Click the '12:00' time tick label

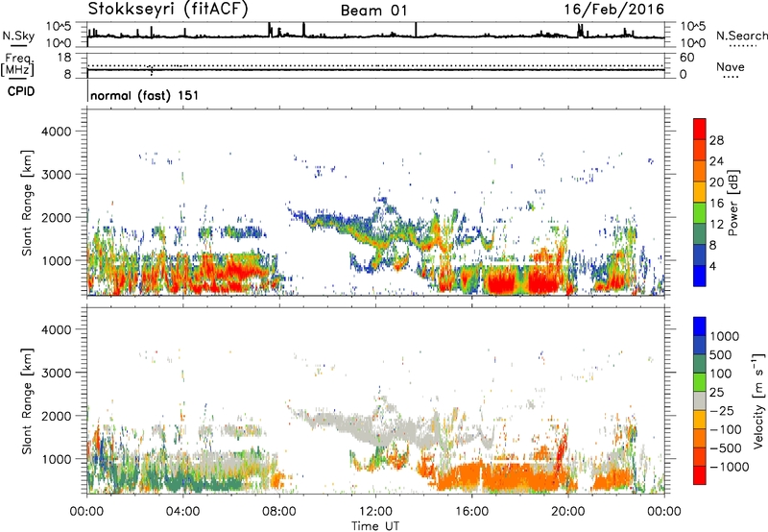coord(375,512)
